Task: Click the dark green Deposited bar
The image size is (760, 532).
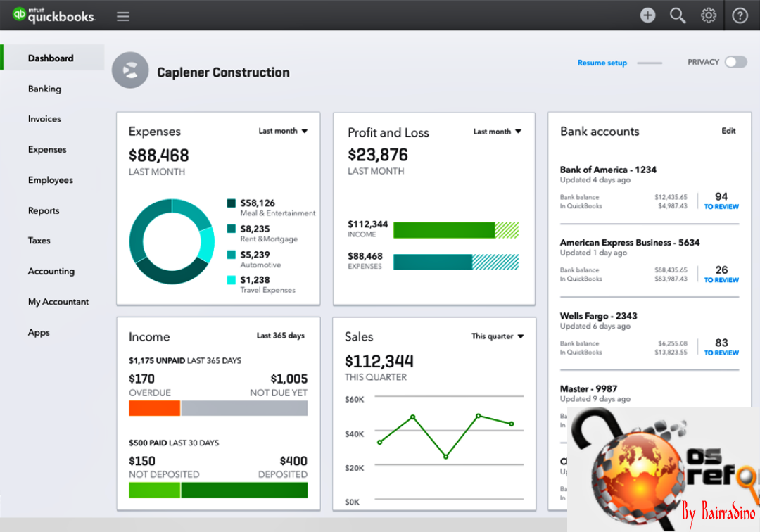Action: click(244, 490)
